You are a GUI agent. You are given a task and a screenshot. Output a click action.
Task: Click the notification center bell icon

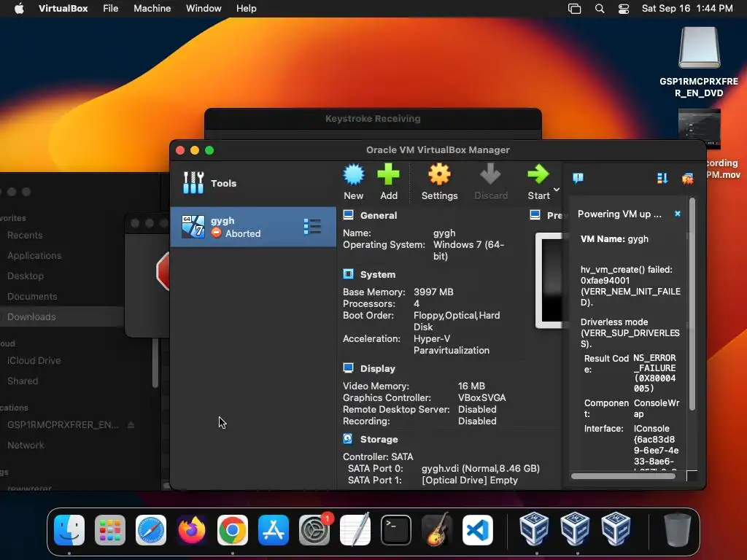578,178
